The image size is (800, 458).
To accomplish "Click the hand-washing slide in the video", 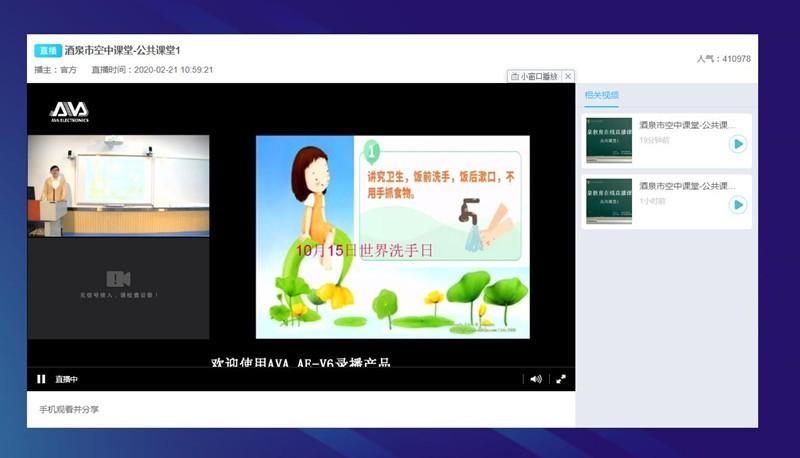I will [393, 237].
